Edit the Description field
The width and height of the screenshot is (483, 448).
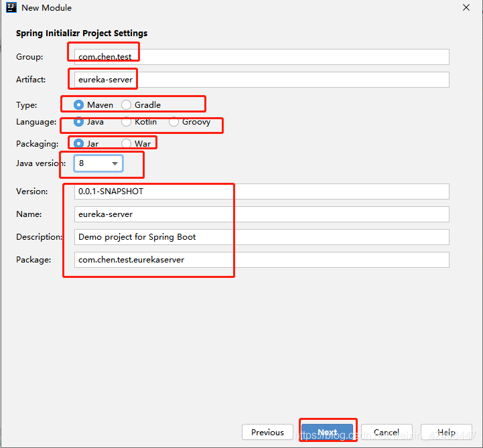[x=261, y=237]
